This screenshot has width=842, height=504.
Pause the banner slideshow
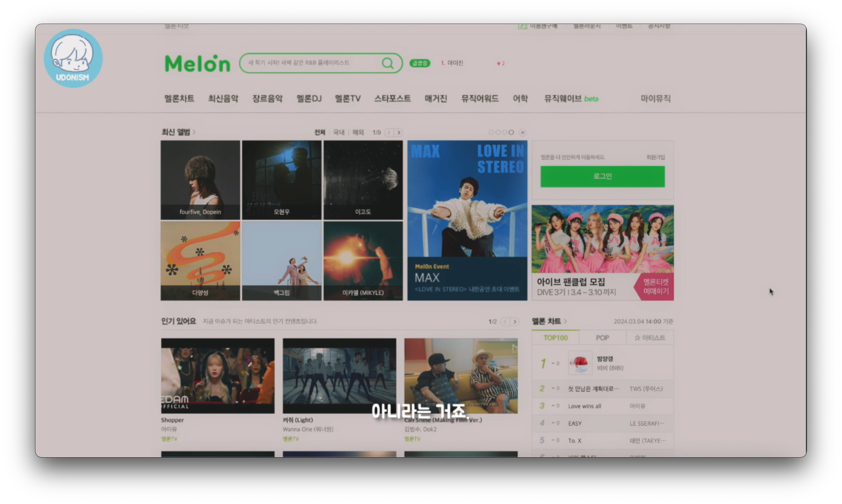pos(522,132)
